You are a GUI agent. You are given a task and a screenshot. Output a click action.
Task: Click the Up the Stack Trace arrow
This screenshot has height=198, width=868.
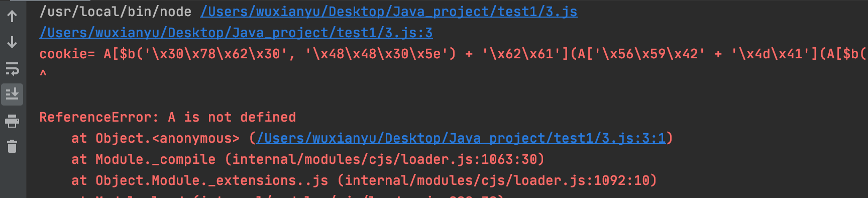[x=12, y=16]
